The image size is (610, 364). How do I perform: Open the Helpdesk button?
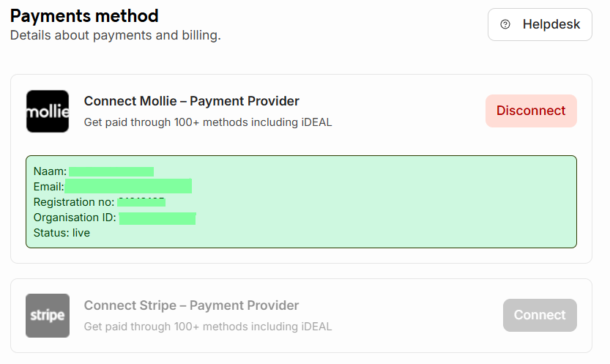pyautogui.click(x=540, y=24)
